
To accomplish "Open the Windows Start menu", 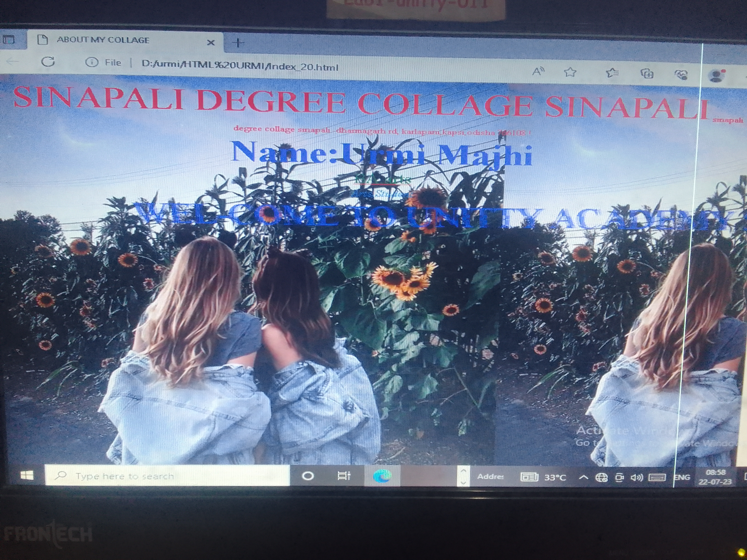I will (x=27, y=476).
